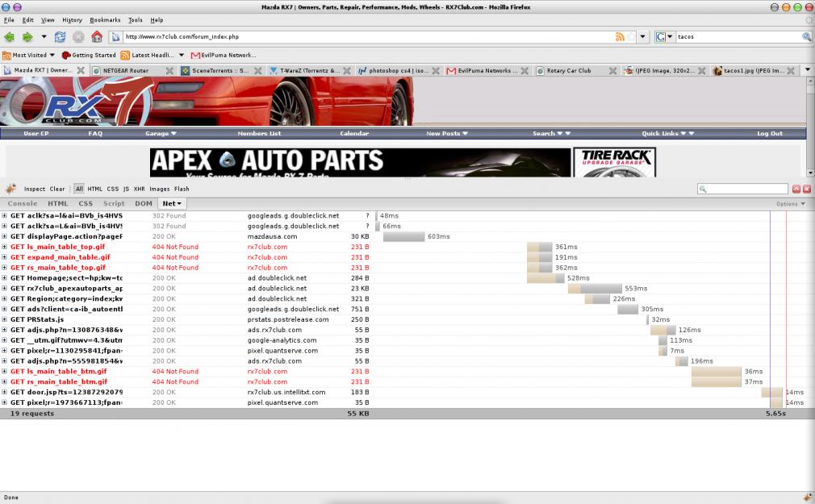Reload the page with the refresh icon
This screenshot has height=504, width=815.
pos(61,37)
